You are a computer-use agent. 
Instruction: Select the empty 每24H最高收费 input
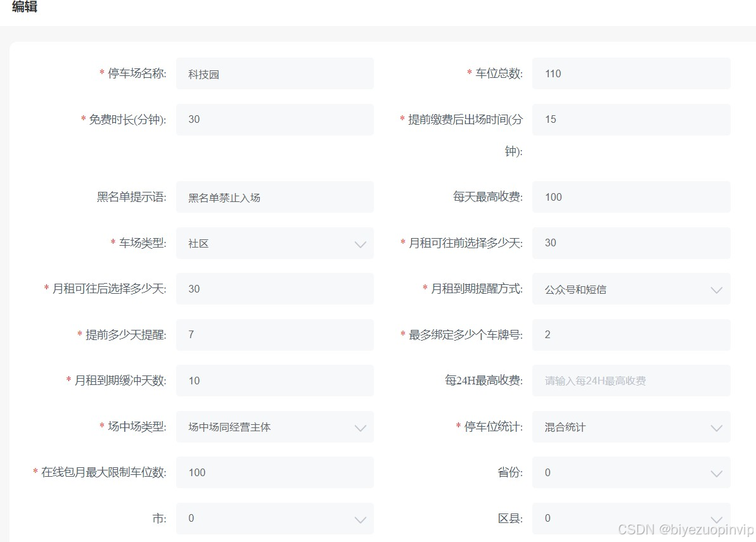pos(631,381)
